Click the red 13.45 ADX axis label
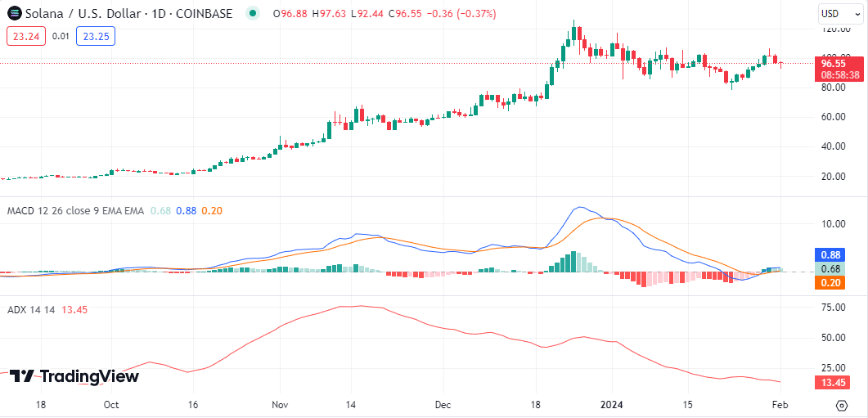This screenshot has height=418, width=868. click(833, 383)
